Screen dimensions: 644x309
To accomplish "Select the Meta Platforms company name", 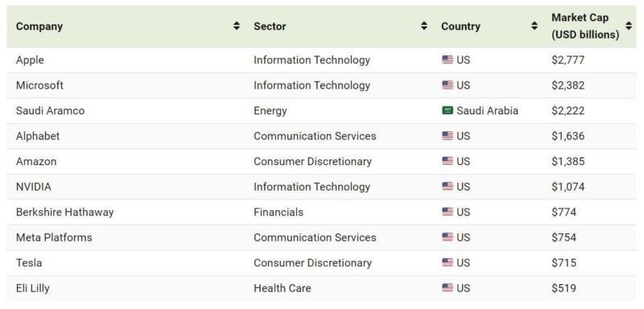I will point(54,237).
